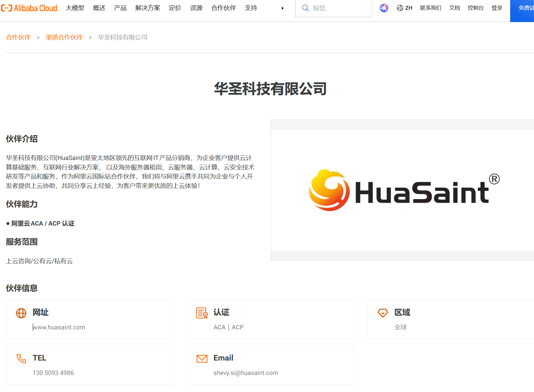Click the phone icon beside TEL
Screen dimensions: 534x392
[21, 358]
